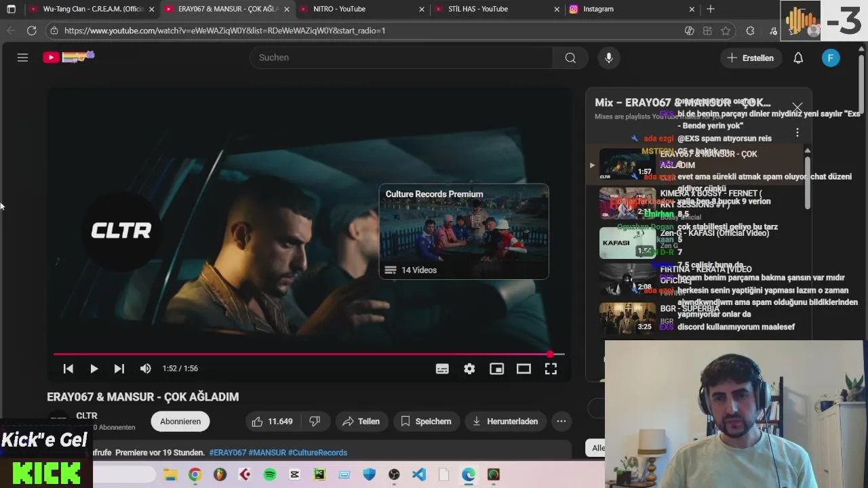This screenshot has height=488, width=868.
Task: Launch Google Chrome from the taskbar
Action: coord(195,474)
